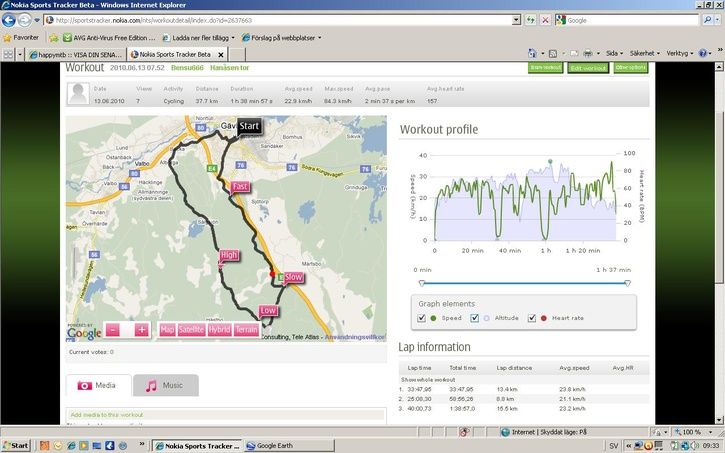The image size is (725, 453).
Task: Open the Bensu666 user profile link
Action: (187, 67)
